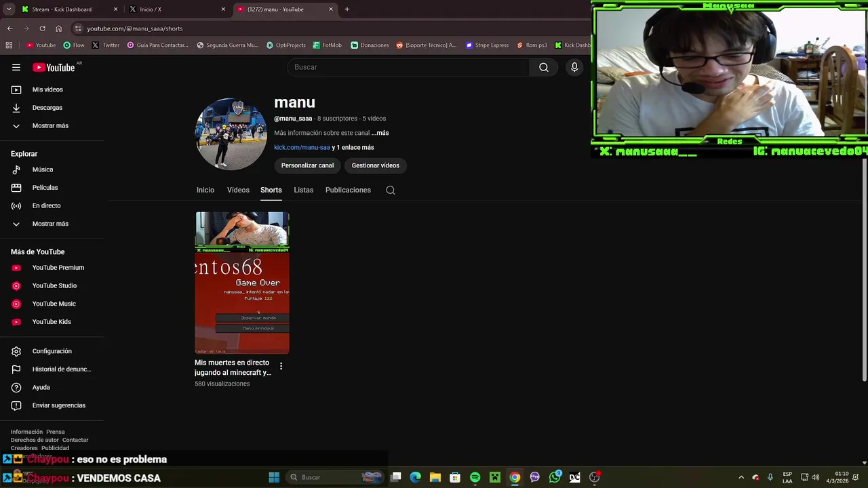Viewport: 868px width, 488px height.
Task: Open Ayuda help item
Action: [x=41, y=387]
